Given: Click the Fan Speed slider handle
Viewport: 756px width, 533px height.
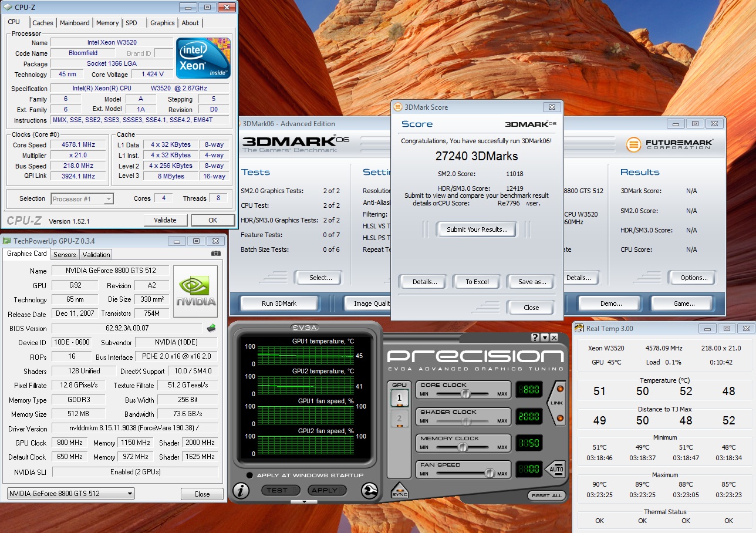Looking at the screenshot, I should pyautogui.click(x=489, y=473).
